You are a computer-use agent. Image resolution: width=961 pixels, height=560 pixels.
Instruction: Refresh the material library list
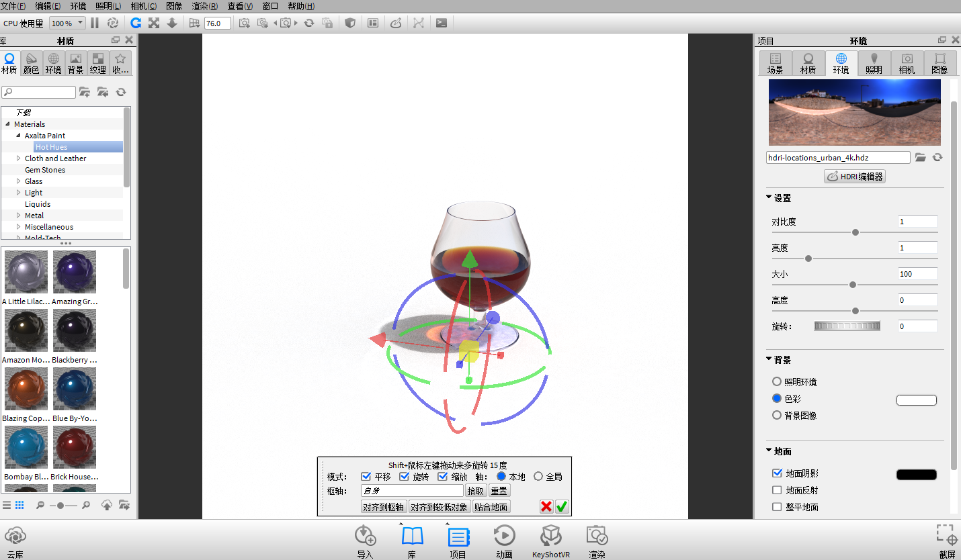[121, 92]
